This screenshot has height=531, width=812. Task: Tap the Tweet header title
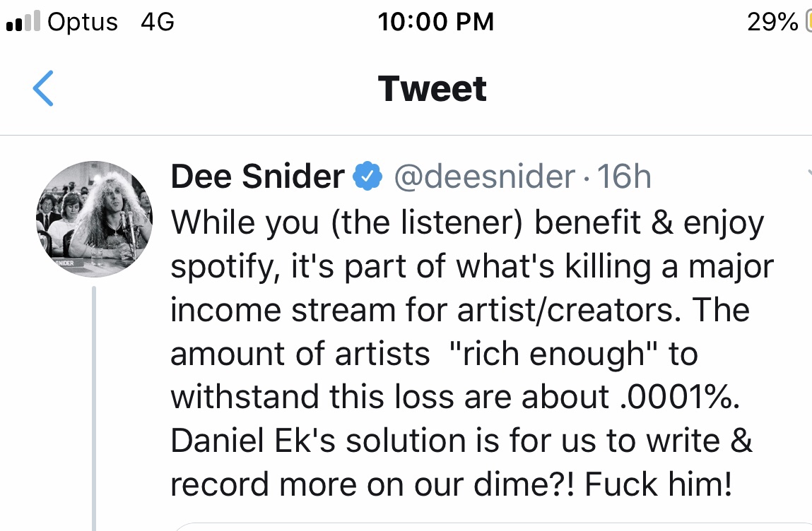coord(433,89)
